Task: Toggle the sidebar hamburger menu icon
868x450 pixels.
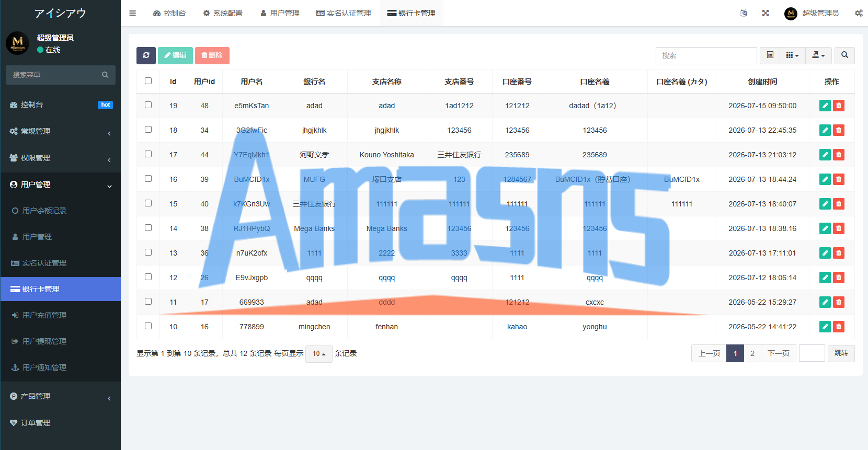Action: tap(132, 13)
